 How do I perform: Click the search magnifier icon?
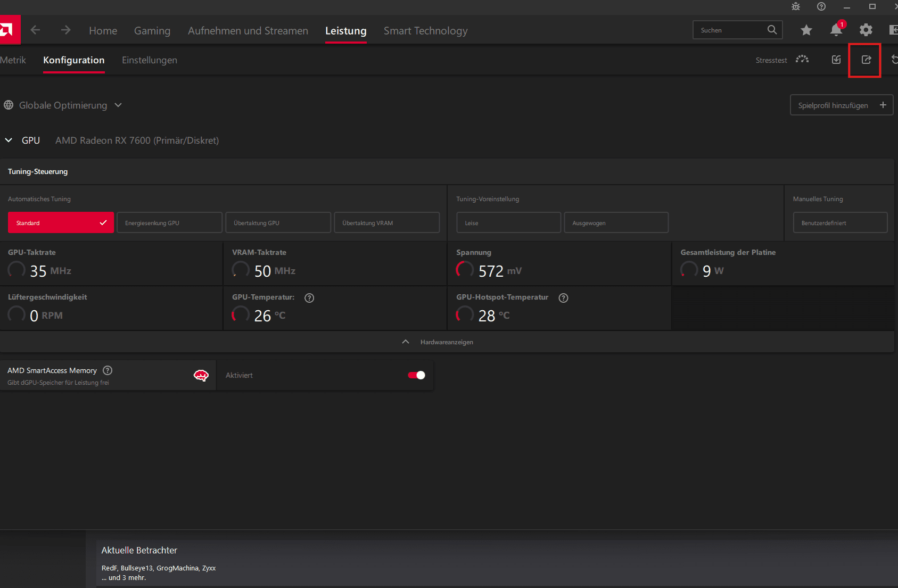(772, 30)
